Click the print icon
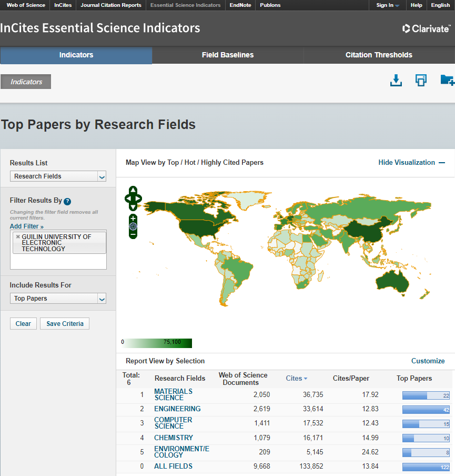 tap(421, 80)
